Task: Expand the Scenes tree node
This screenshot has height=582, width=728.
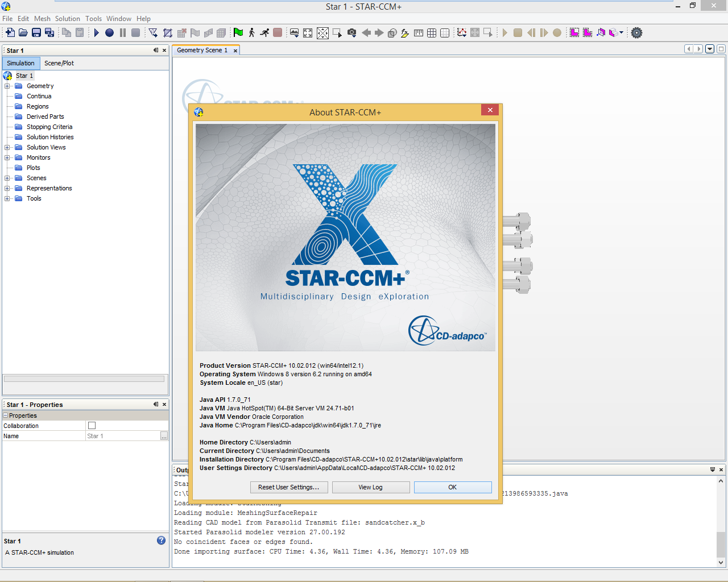Action: (7, 178)
